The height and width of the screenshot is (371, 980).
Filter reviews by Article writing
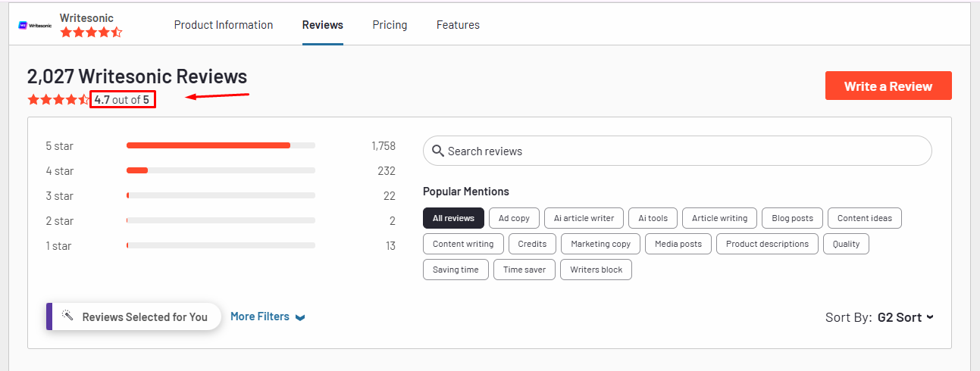point(719,218)
